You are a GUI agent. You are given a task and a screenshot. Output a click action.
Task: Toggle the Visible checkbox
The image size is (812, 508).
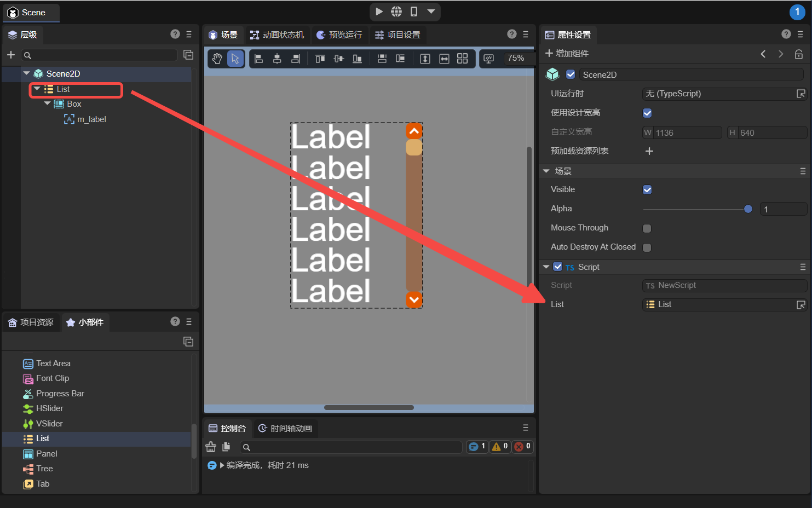point(647,190)
